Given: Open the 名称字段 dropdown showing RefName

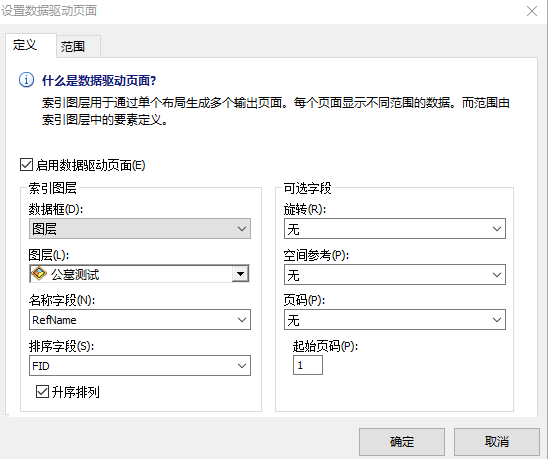Looking at the screenshot, I should coord(140,320).
